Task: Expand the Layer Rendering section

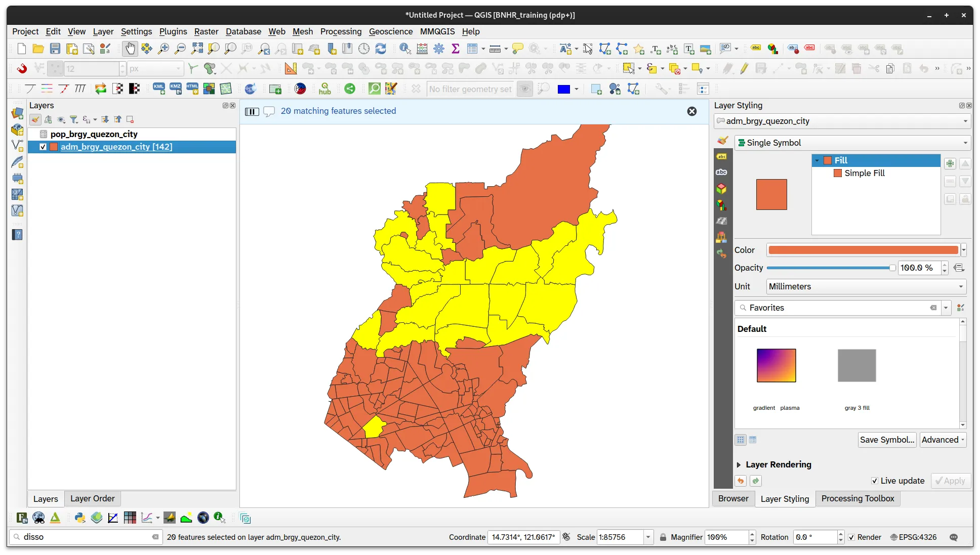Action: click(x=739, y=464)
